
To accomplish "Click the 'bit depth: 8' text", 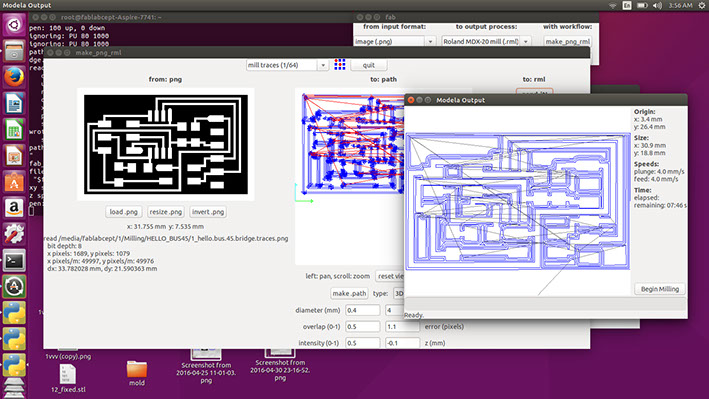I will [x=64, y=246].
